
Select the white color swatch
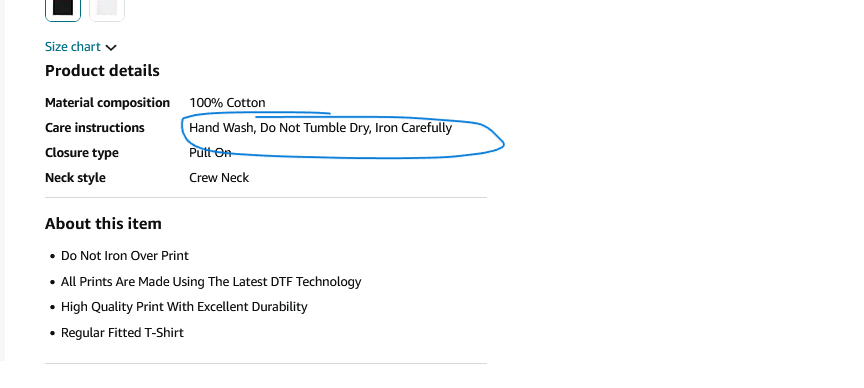(107, 8)
